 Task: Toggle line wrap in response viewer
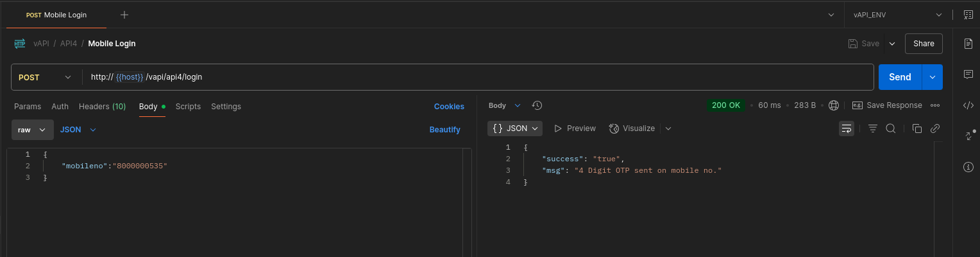[847, 128]
